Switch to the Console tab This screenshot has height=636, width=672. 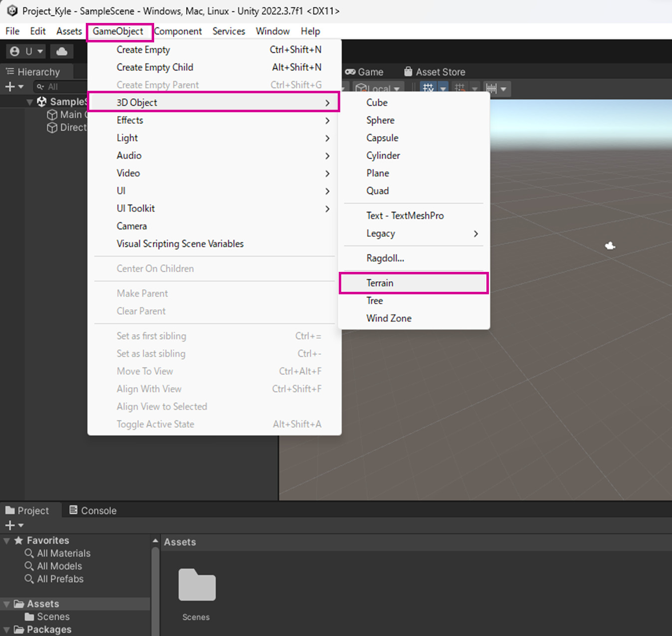coord(93,510)
